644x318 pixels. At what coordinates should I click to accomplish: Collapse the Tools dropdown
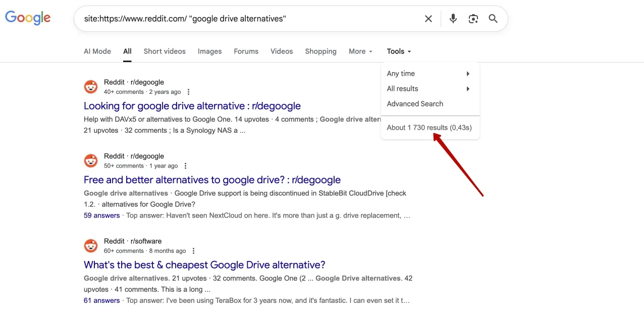tap(399, 51)
